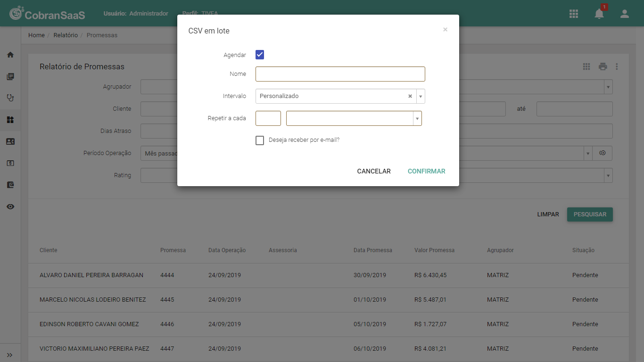Open the eye sidebar icon
The image size is (644, 362).
(10, 206)
